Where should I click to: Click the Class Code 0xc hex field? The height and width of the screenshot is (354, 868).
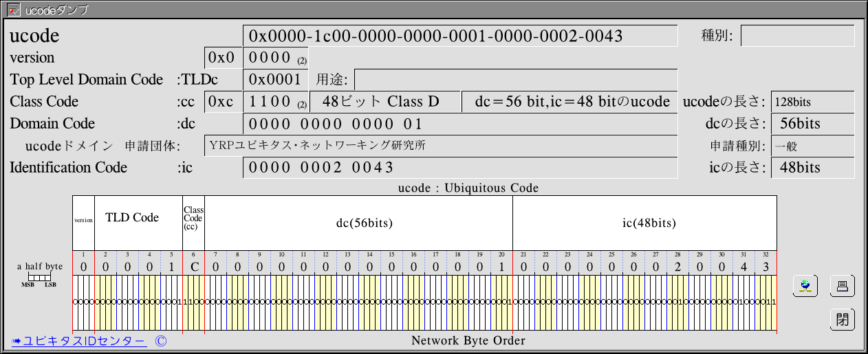222,102
